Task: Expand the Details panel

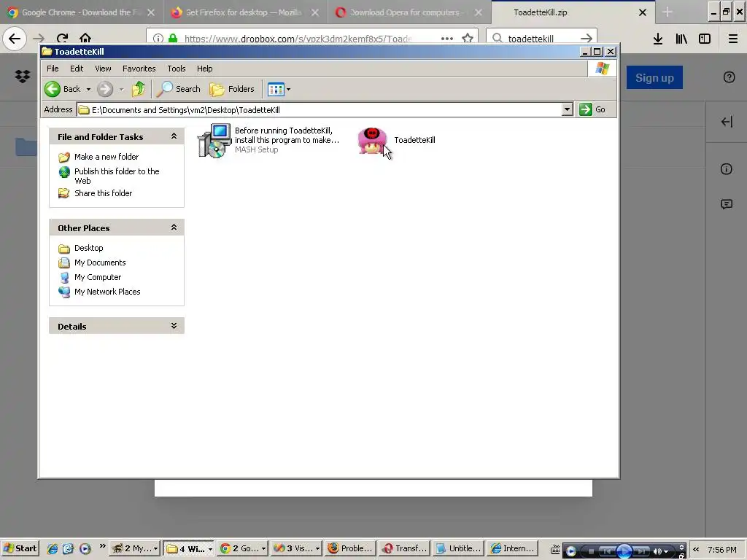Action: coord(174,326)
